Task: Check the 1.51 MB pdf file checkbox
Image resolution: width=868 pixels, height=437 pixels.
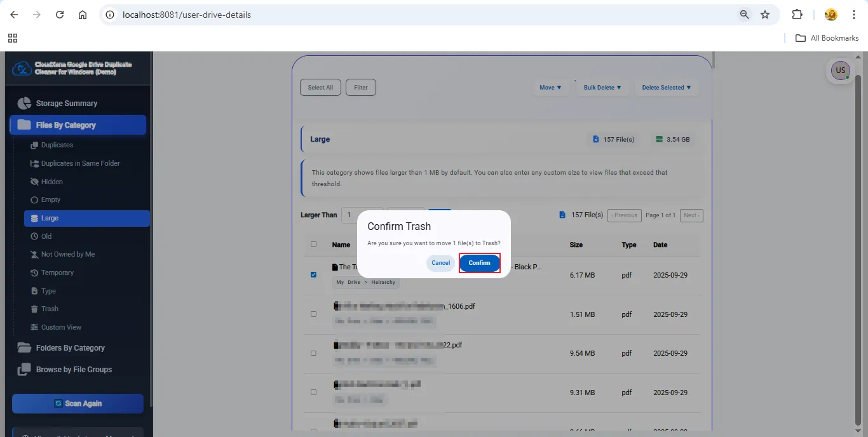Action: click(313, 314)
